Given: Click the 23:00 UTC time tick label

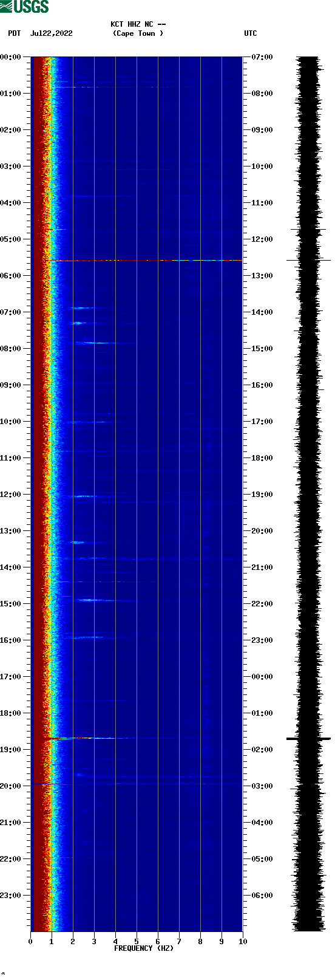Looking at the screenshot, I should (x=262, y=640).
